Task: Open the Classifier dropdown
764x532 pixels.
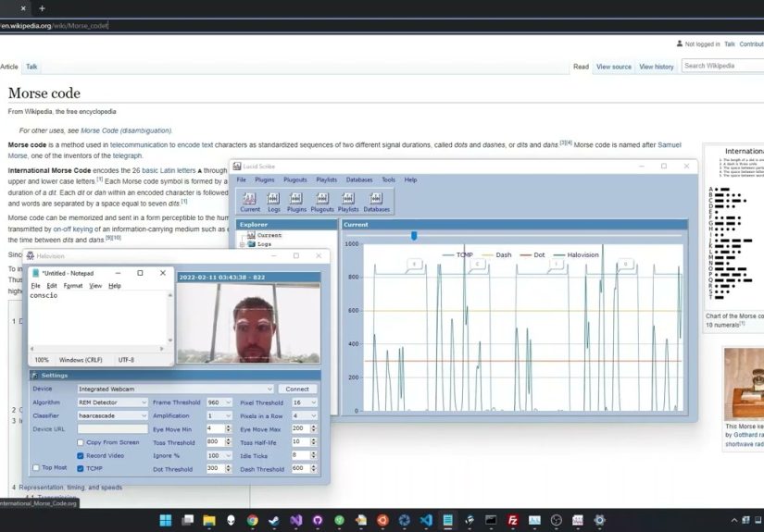Action: pos(112,415)
